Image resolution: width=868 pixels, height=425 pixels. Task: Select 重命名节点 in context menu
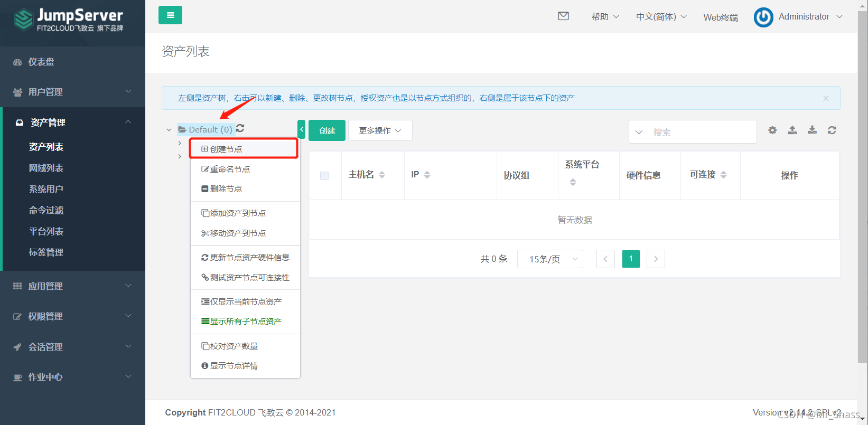245,169
